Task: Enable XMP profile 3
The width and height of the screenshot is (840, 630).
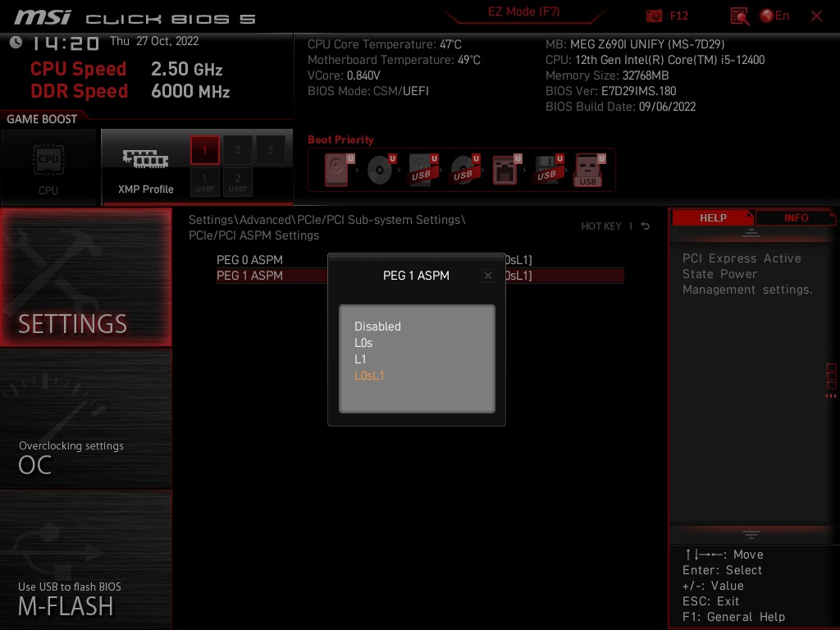Action: coord(270,150)
